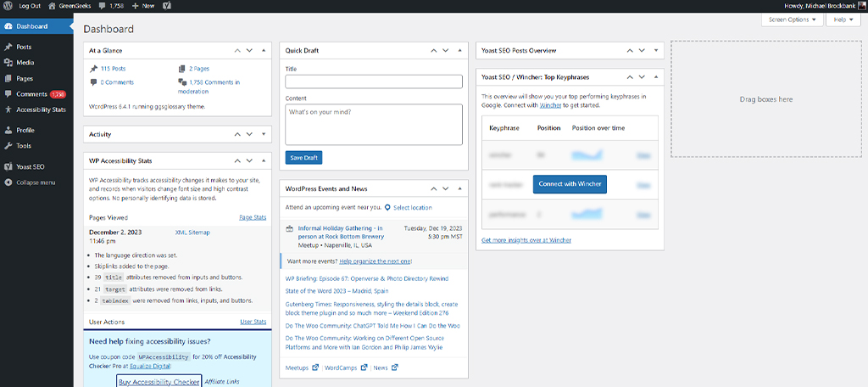Move WP Accessibility Stats widget down
Screen dimensions: 868x387
pyautogui.click(x=250, y=160)
